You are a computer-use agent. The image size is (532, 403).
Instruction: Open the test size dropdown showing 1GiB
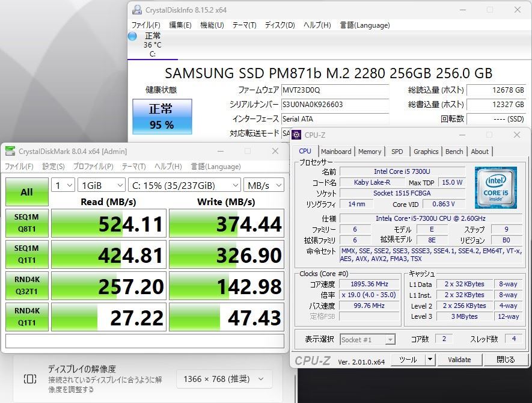point(102,185)
